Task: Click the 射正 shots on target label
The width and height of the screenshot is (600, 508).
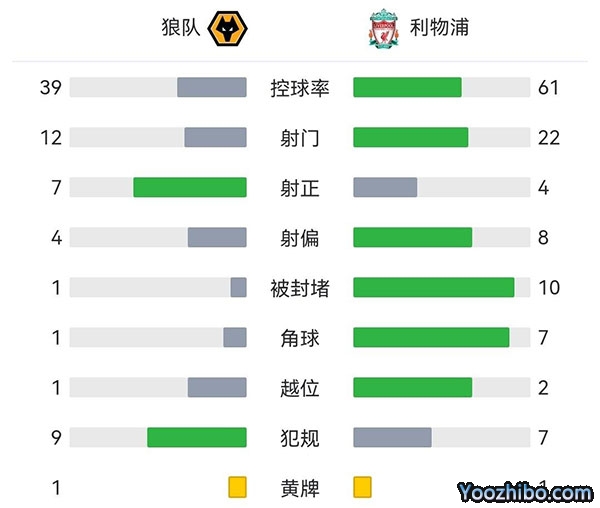Action: coord(300,188)
